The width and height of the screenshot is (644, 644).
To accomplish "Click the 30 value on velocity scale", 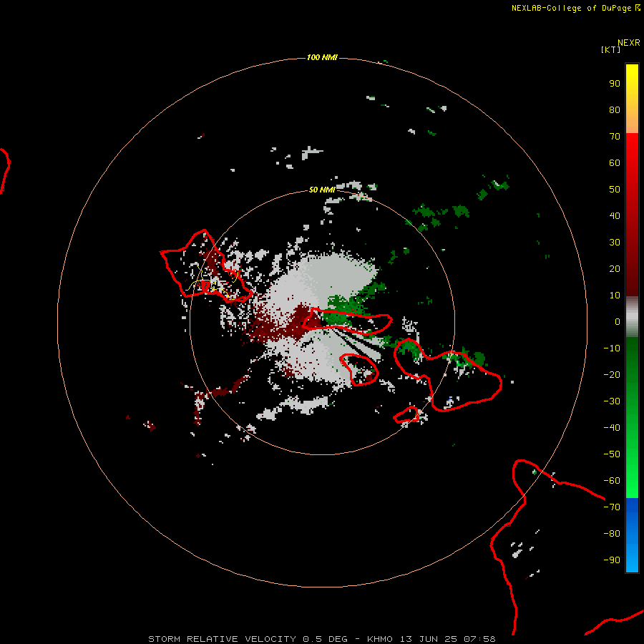I will click(x=615, y=243).
